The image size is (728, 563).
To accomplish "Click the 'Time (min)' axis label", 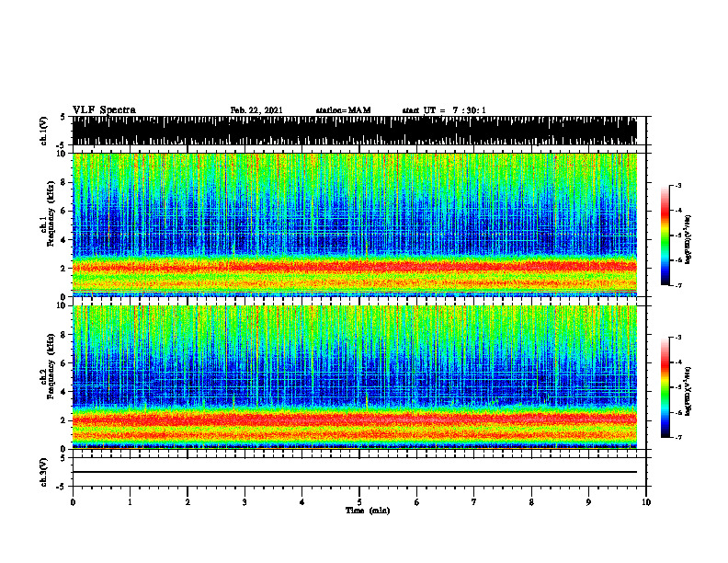I will pyautogui.click(x=368, y=511).
